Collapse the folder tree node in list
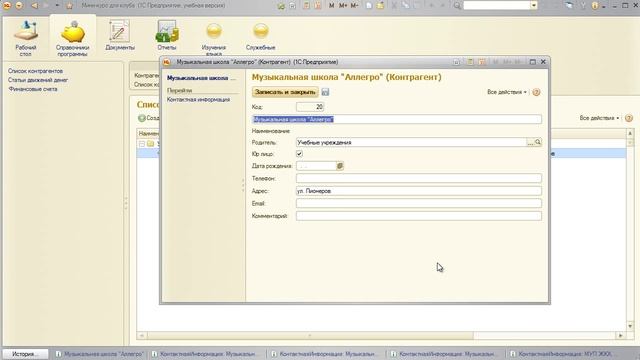The height and width of the screenshot is (360, 640). (x=142, y=144)
